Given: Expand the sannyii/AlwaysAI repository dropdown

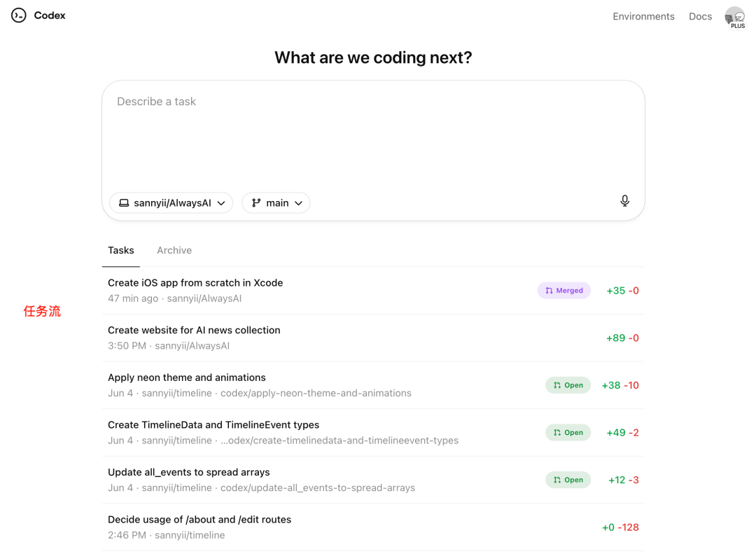Looking at the screenshot, I should coord(171,203).
